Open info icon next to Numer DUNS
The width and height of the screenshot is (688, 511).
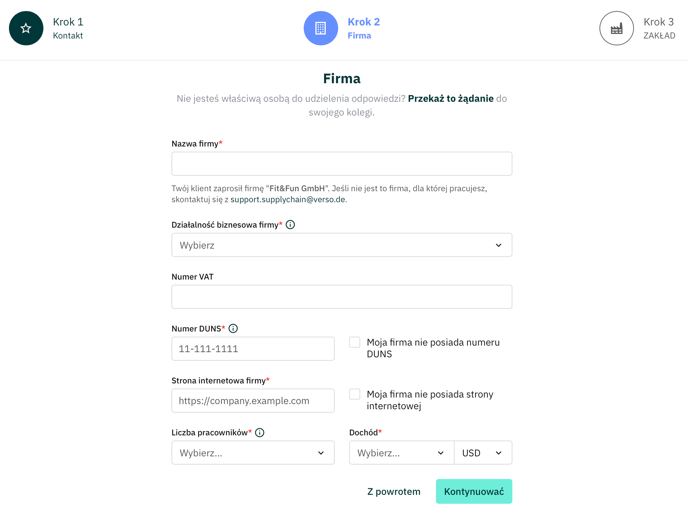tap(233, 329)
